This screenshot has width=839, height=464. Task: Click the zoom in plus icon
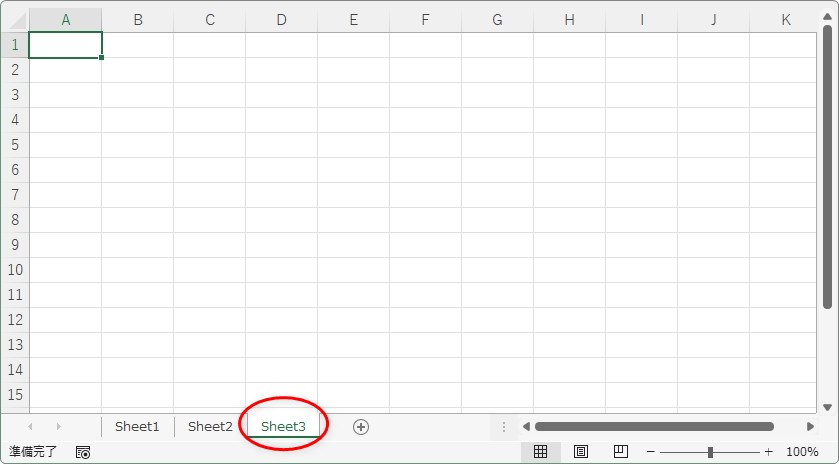(768, 452)
